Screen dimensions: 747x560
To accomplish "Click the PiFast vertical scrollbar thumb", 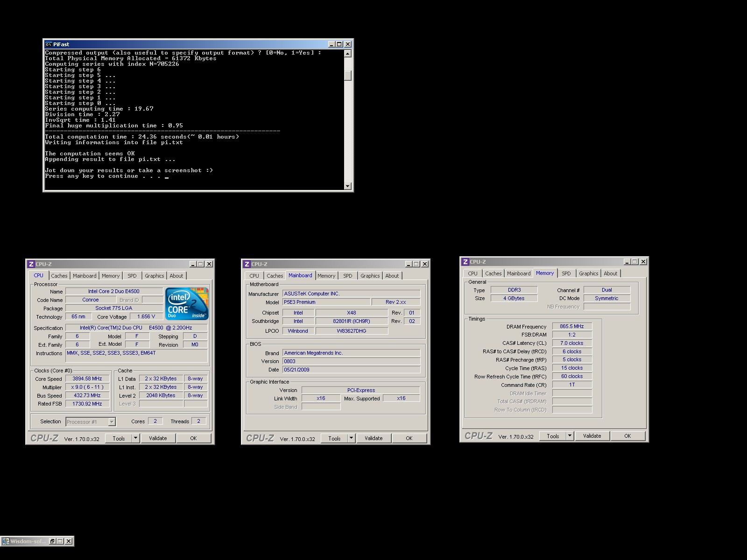I will (347, 75).
